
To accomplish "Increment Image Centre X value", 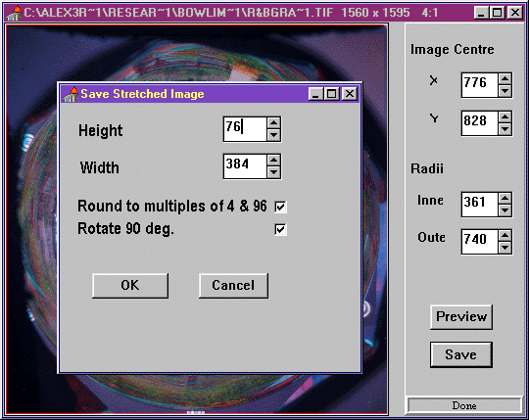I will (x=505, y=79).
